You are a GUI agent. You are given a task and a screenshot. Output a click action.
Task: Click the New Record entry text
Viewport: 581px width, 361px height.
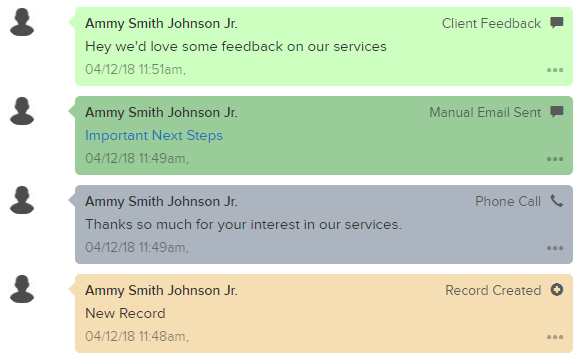coord(125,314)
